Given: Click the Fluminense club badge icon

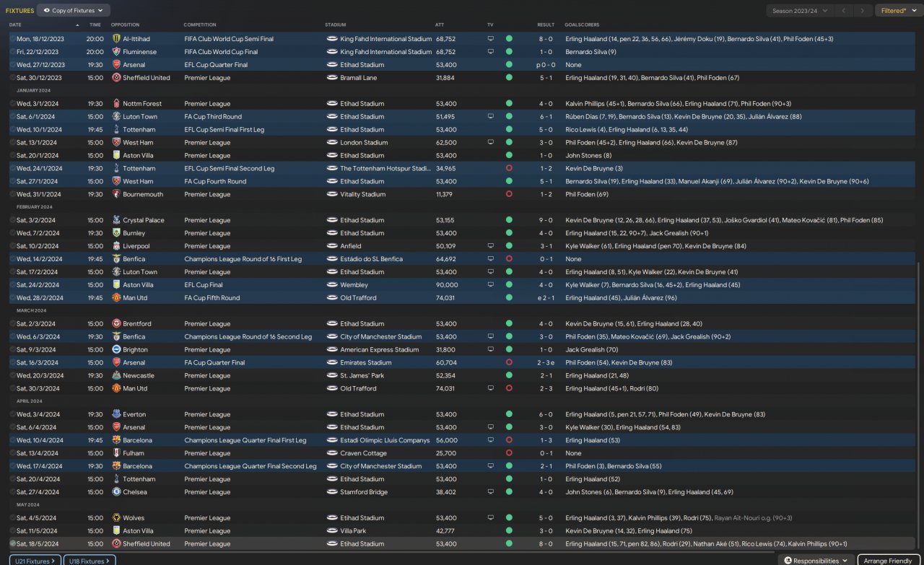Looking at the screenshot, I should click(x=116, y=52).
